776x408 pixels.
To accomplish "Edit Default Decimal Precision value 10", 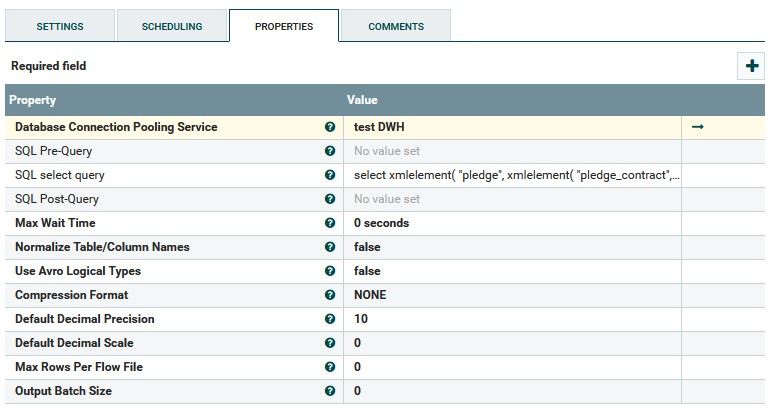I will (512, 319).
